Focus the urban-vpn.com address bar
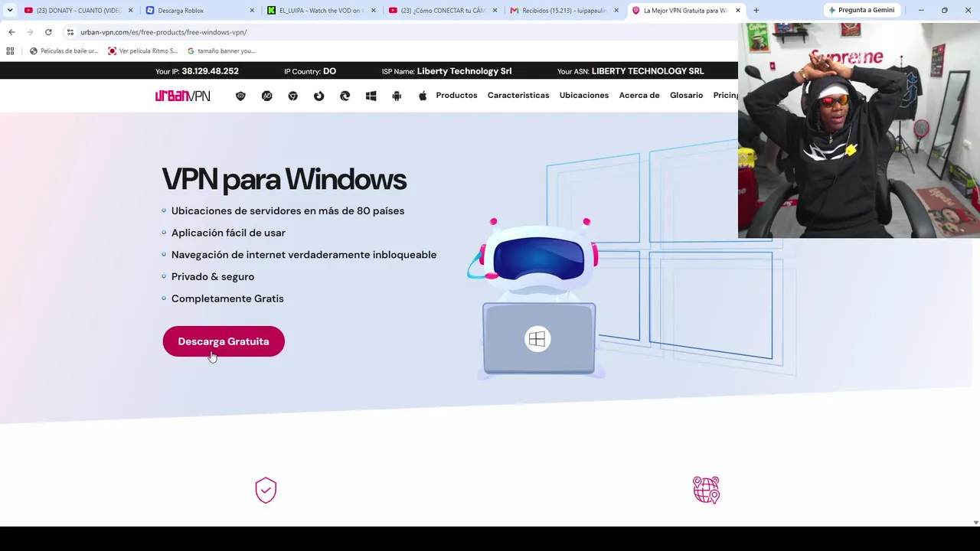Viewport: 980px width, 551px height. click(x=398, y=32)
